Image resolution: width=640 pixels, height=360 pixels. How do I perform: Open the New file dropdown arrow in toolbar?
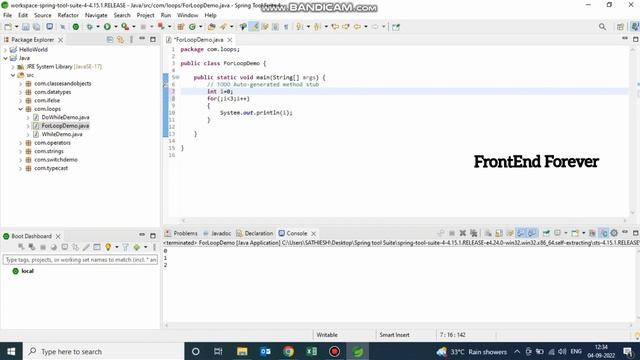17,27
